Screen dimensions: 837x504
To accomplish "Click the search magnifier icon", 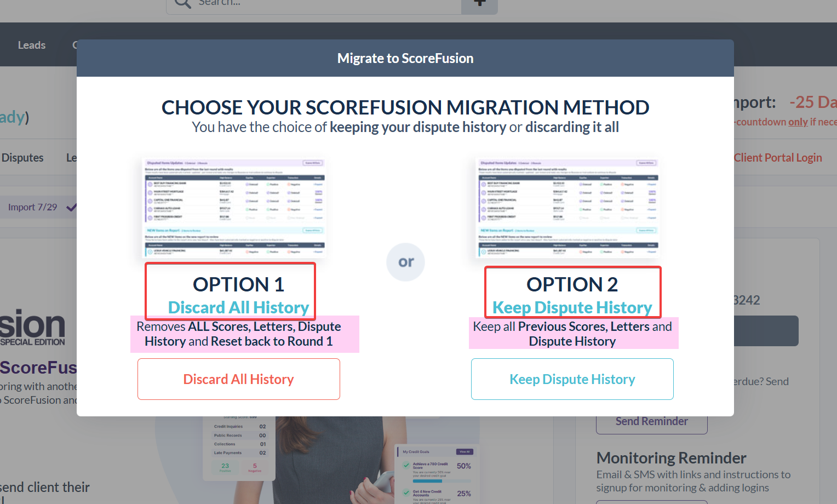I will click(x=183, y=3).
